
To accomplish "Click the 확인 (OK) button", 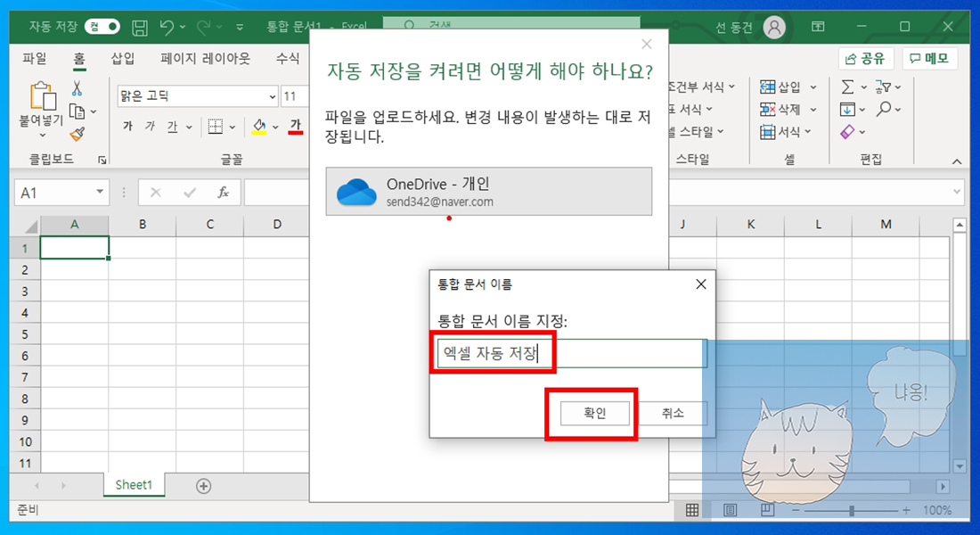I will (x=594, y=413).
